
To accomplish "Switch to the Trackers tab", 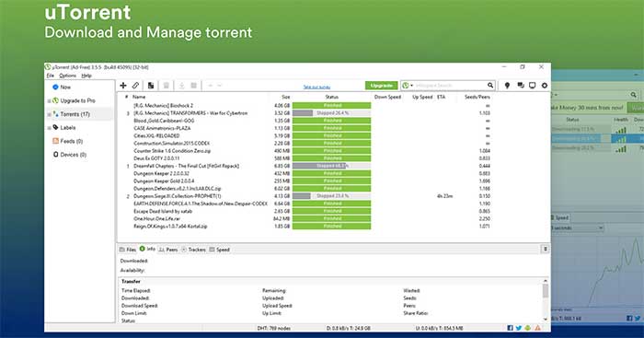I will pyautogui.click(x=193, y=250).
